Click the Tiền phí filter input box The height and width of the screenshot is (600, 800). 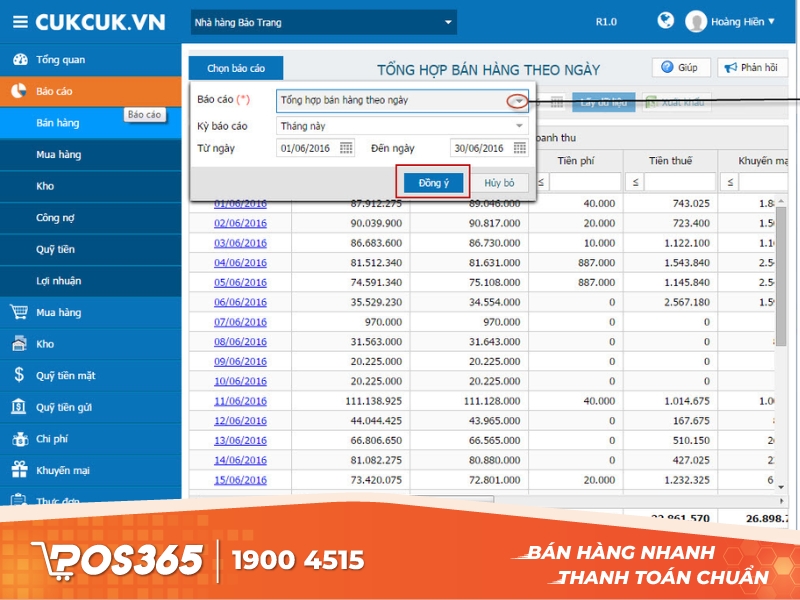[x=585, y=182]
